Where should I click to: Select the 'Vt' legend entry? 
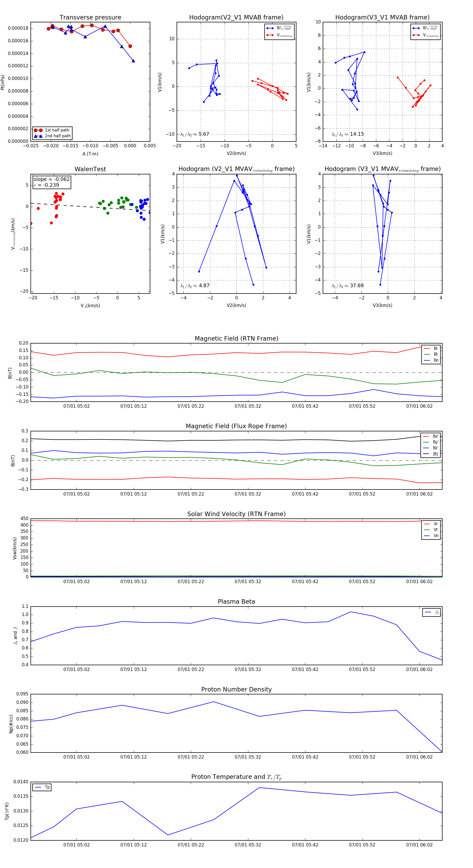coord(431,530)
